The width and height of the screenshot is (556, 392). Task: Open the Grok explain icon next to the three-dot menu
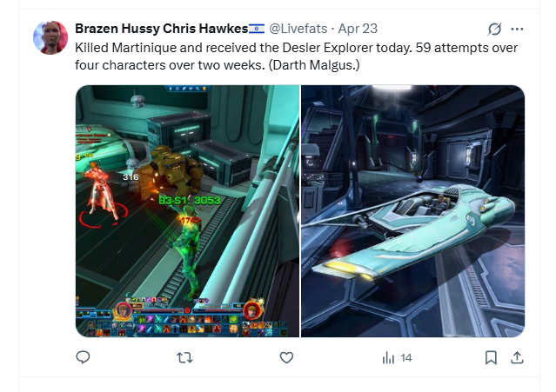point(494,29)
